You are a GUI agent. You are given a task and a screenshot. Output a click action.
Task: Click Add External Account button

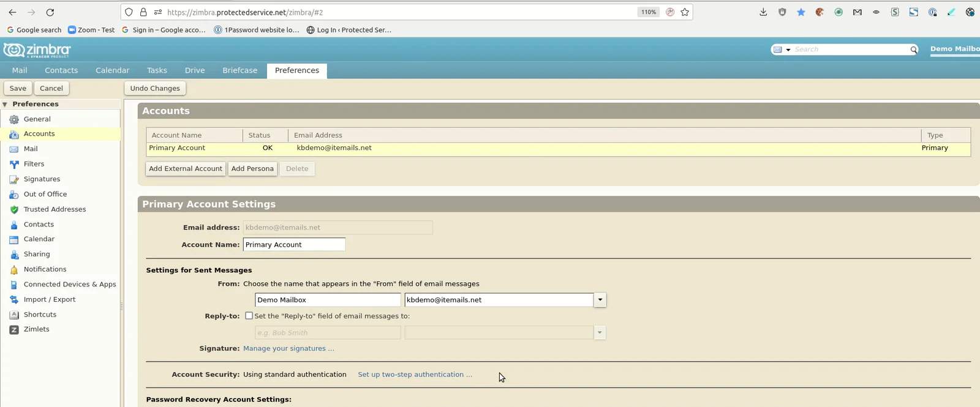tap(186, 169)
